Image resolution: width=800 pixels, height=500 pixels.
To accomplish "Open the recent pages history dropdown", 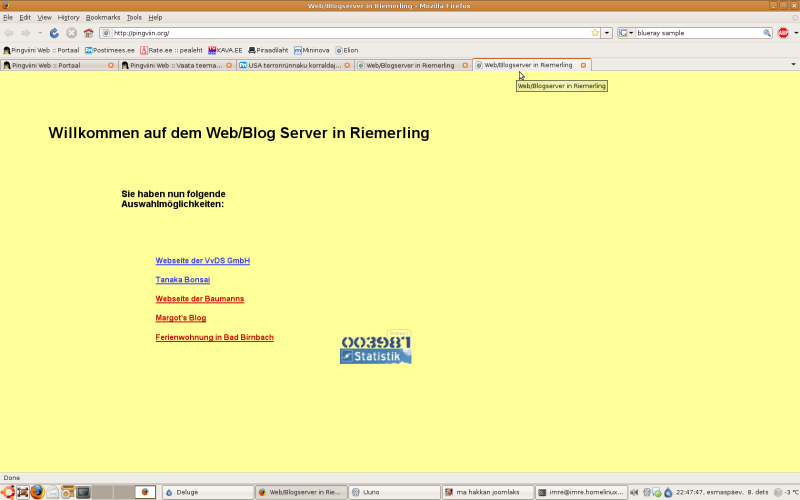I will click(x=40, y=33).
